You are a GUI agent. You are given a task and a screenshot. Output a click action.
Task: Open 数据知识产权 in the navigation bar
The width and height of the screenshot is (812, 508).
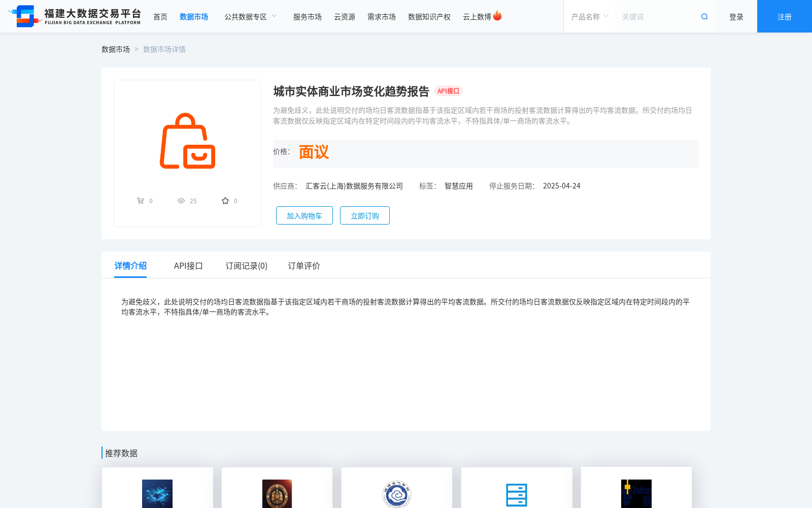[x=429, y=17]
